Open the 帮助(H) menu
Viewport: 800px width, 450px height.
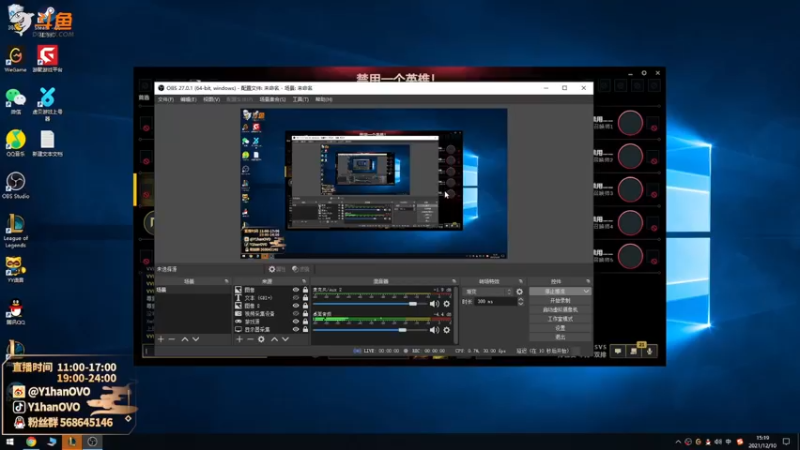pos(323,99)
